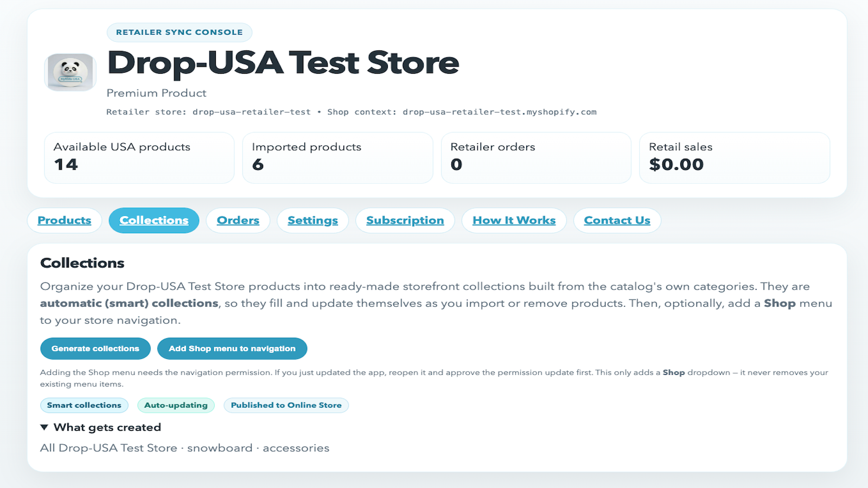The image size is (868, 488).
Task: Click the Generate collections button
Action: 95,349
